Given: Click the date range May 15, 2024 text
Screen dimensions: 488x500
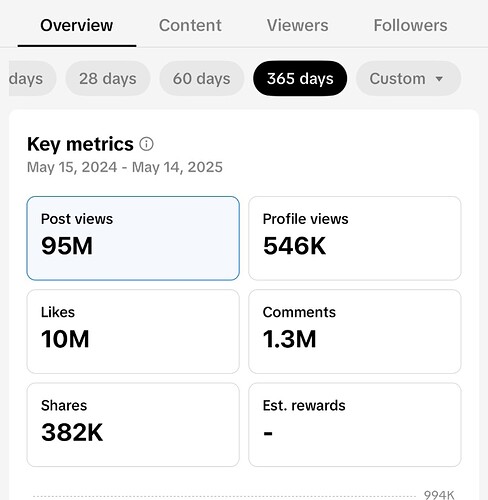Looking at the screenshot, I should (x=72, y=167).
